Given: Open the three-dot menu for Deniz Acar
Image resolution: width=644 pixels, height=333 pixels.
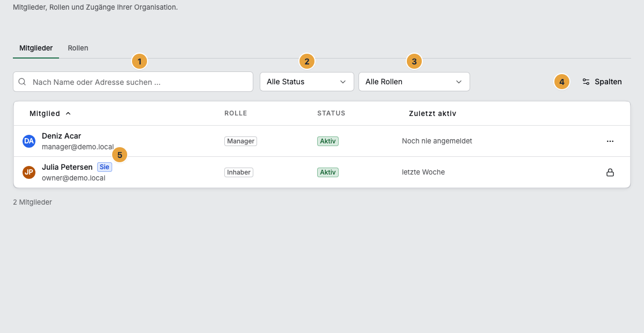Looking at the screenshot, I should pos(610,141).
